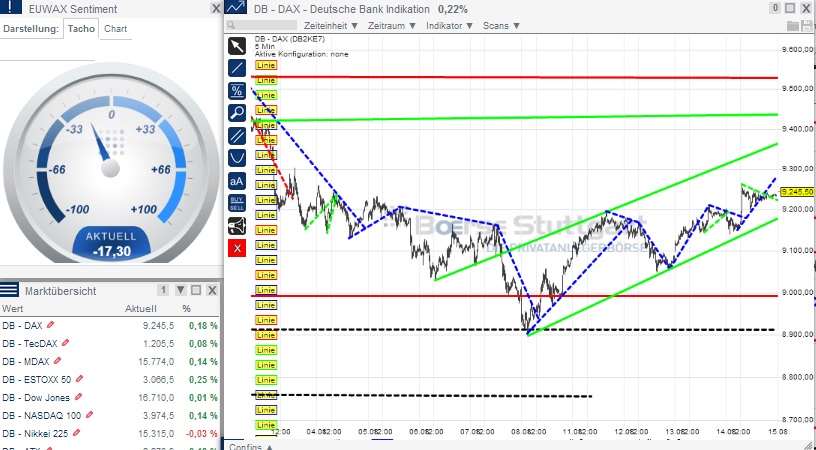Viewport: 816px width, 450px height.
Task: Click the 9.600,00 price axis label
Action: [798, 49]
